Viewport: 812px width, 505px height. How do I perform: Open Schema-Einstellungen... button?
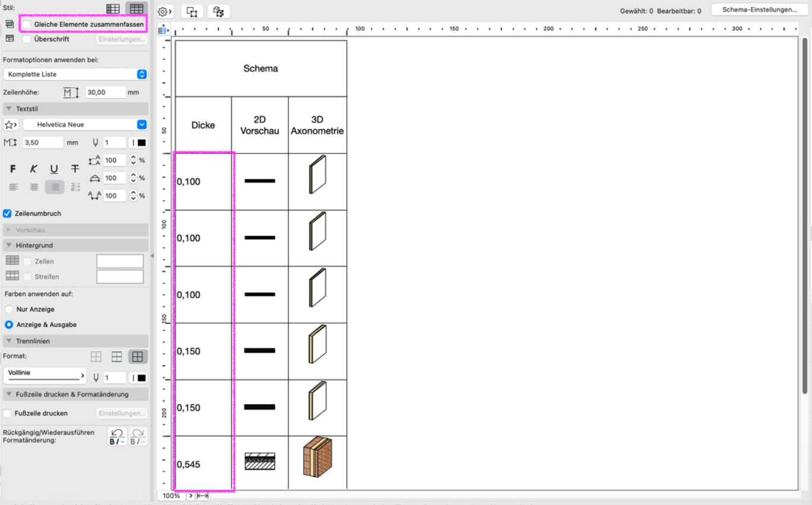click(759, 9)
